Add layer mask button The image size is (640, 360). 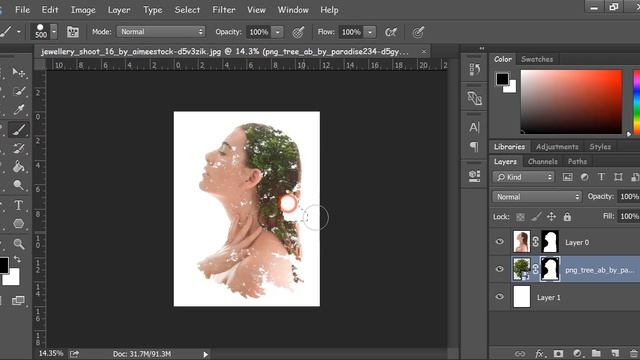(558, 353)
